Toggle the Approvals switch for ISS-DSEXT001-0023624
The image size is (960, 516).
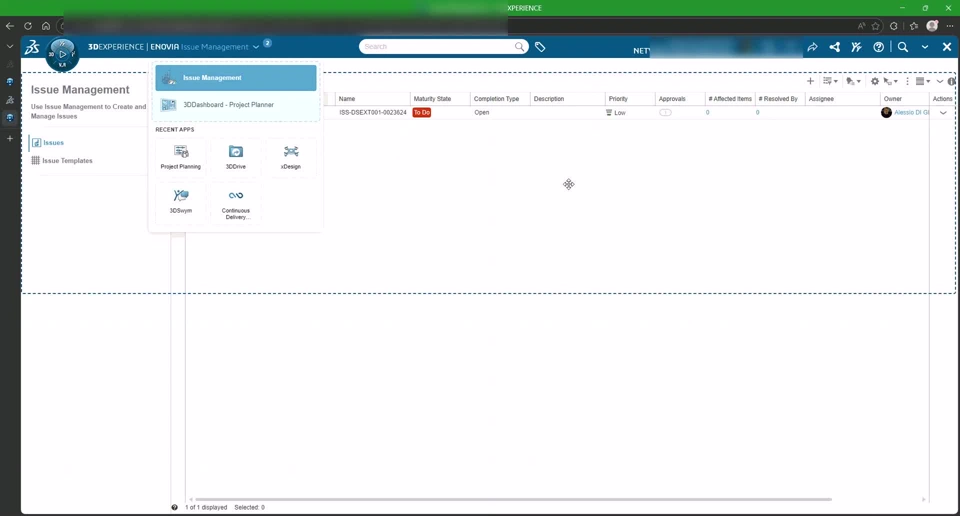click(x=666, y=113)
